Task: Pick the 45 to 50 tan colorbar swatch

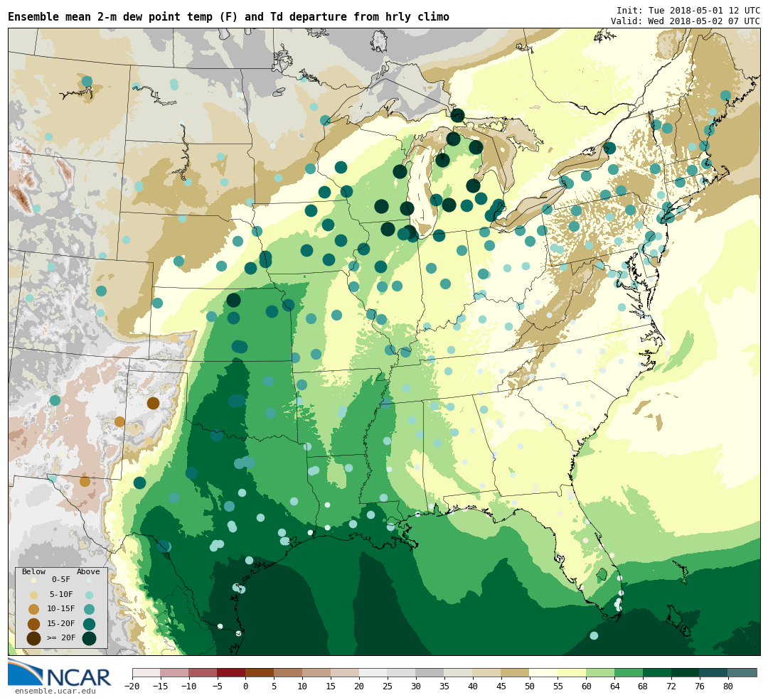Action: click(516, 673)
